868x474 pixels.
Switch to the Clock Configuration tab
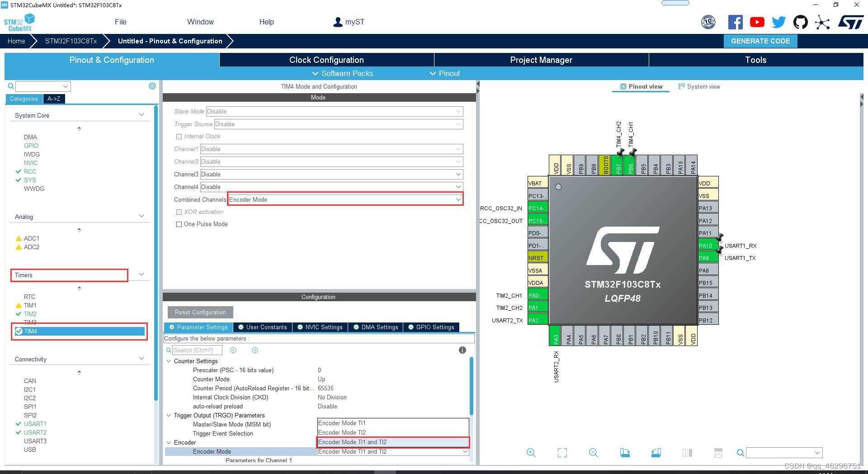[x=326, y=59]
